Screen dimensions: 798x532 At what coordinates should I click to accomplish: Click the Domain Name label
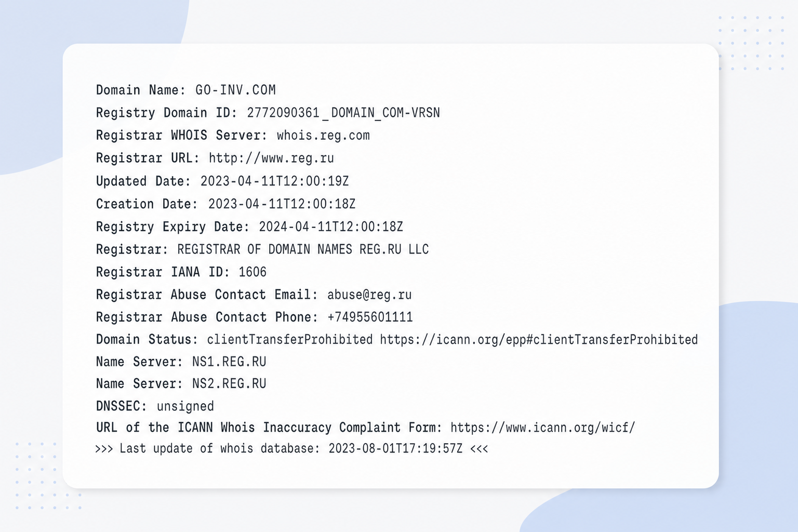click(141, 90)
